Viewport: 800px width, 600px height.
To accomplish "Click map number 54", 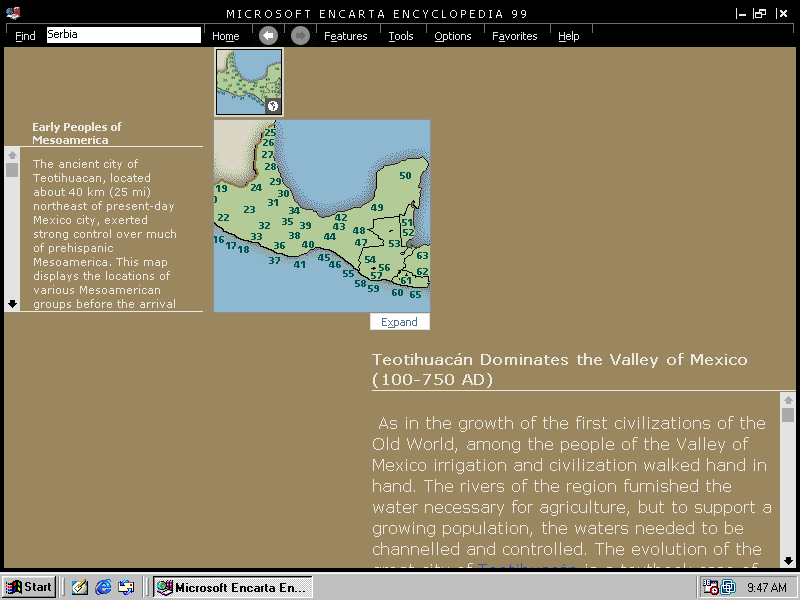I will pos(370,259).
